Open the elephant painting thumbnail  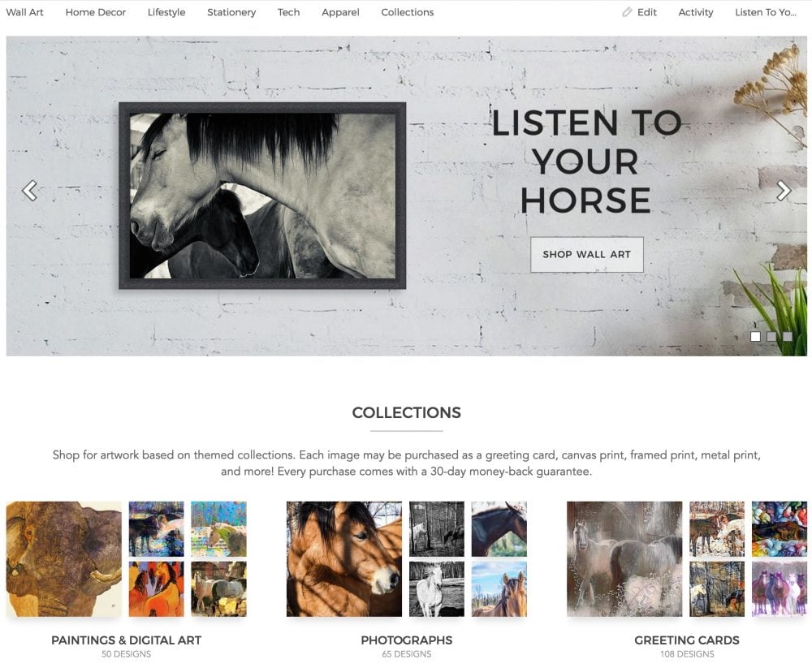point(63,558)
